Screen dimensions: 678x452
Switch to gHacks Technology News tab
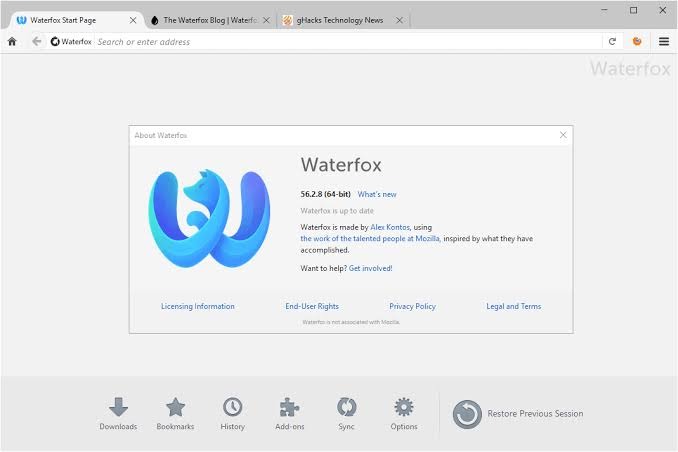343,20
